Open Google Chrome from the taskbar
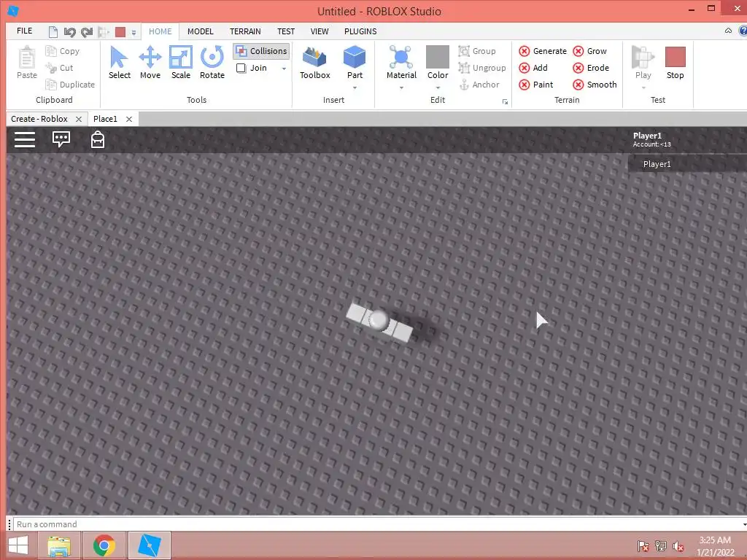The image size is (747, 560). pos(104,545)
